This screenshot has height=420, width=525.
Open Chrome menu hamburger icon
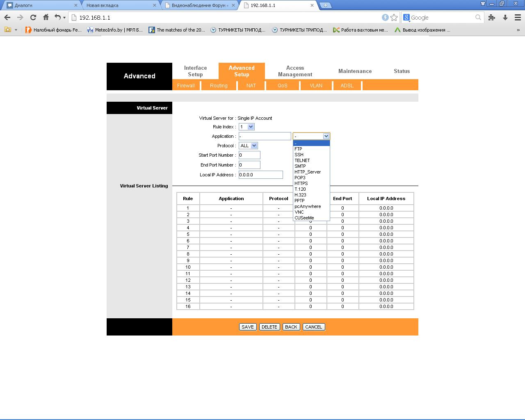coord(518,18)
